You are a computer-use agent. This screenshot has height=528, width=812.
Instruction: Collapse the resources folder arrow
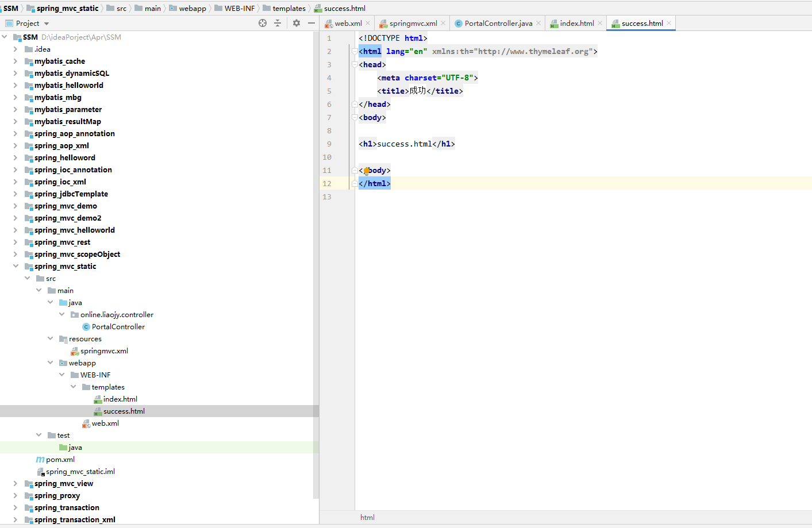[50, 338]
